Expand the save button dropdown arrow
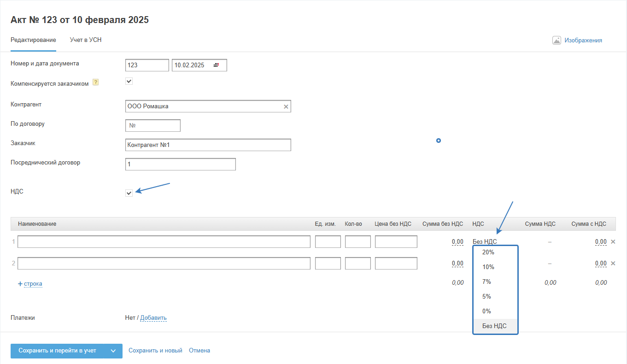This screenshot has width=627, height=364. [113, 351]
